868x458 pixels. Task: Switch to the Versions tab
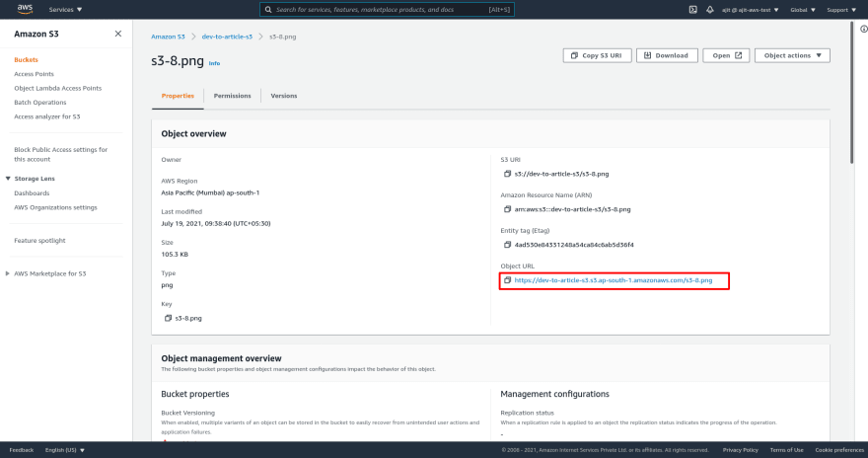point(283,96)
